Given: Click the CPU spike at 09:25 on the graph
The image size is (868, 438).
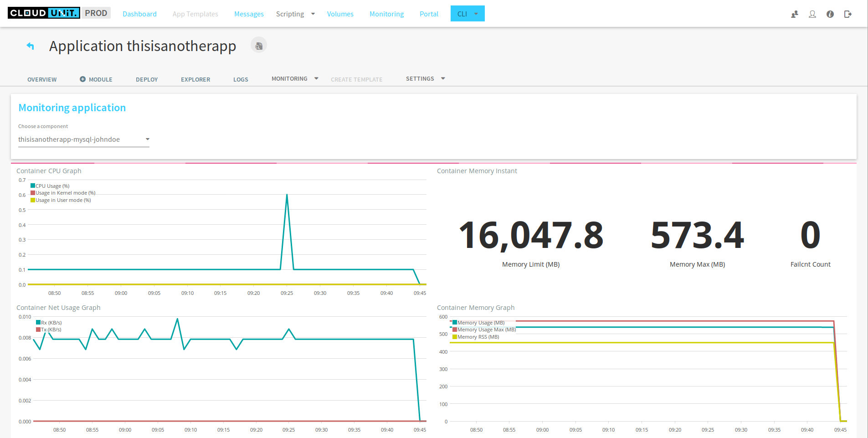Looking at the screenshot, I should [x=287, y=195].
